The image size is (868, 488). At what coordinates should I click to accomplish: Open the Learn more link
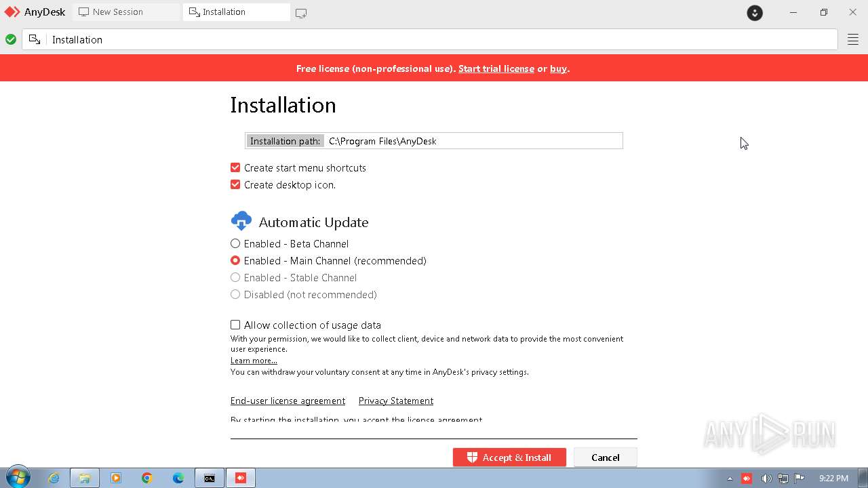click(x=254, y=361)
